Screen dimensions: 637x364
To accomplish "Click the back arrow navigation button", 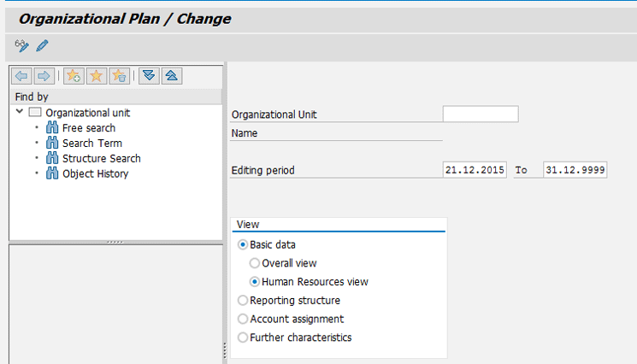I will coord(23,76).
